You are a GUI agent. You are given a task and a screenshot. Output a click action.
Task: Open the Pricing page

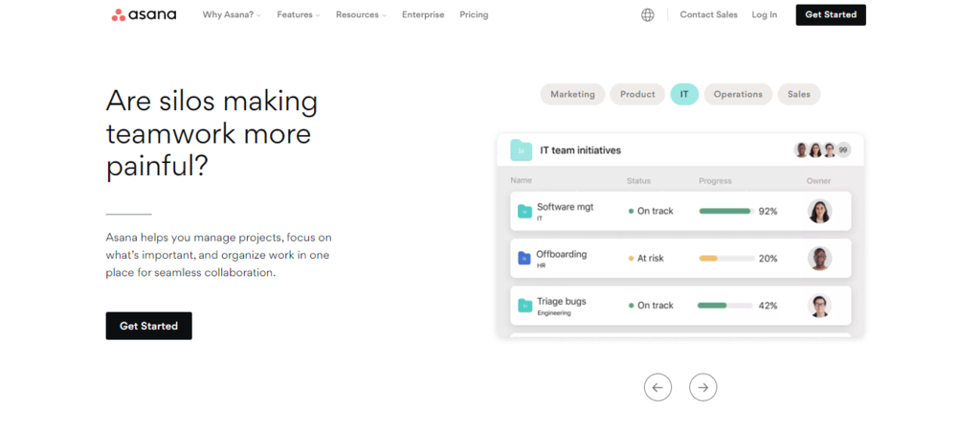pos(474,14)
